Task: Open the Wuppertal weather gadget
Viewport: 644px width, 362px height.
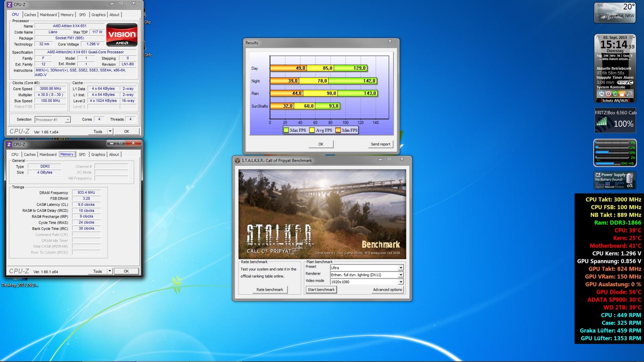Action: pos(615,13)
